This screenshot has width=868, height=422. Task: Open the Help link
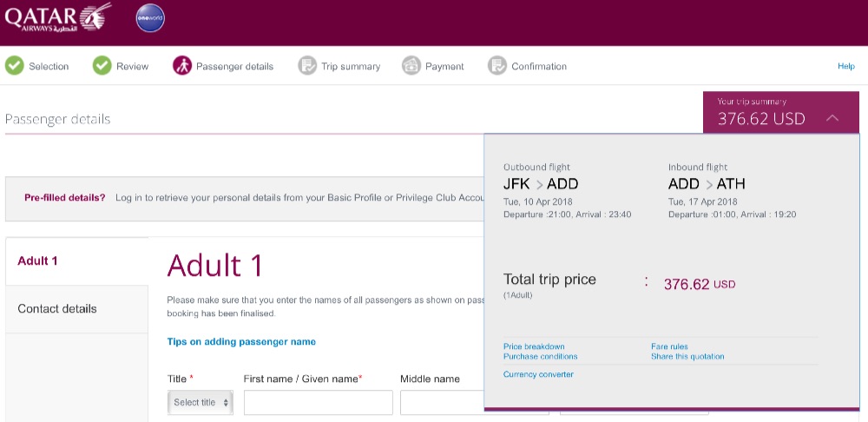point(845,66)
